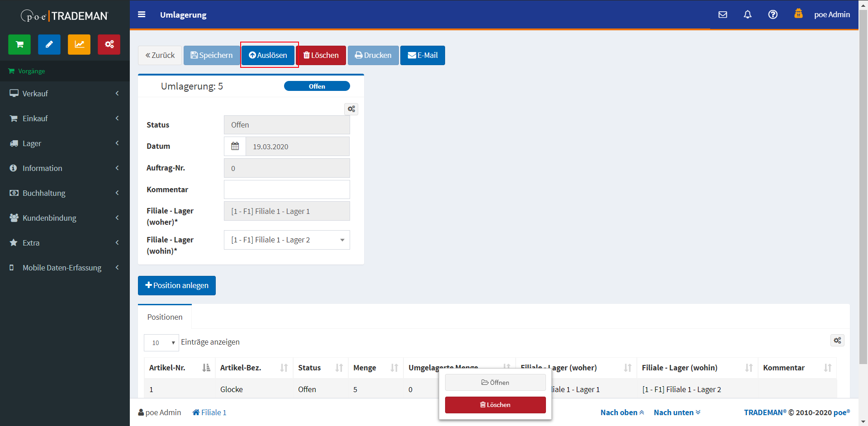
Task: Open the calendar date picker icon
Action: 235,147
